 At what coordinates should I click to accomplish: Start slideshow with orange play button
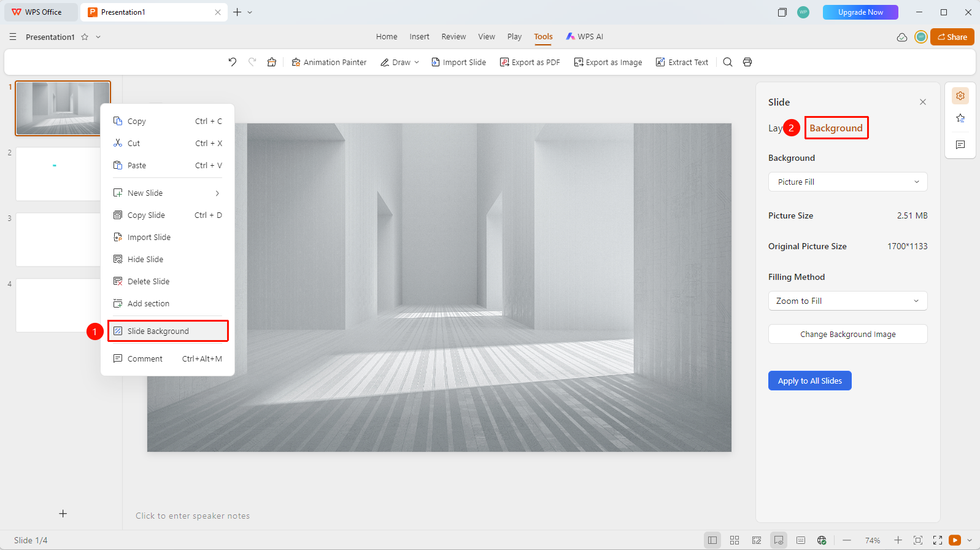[x=955, y=540]
